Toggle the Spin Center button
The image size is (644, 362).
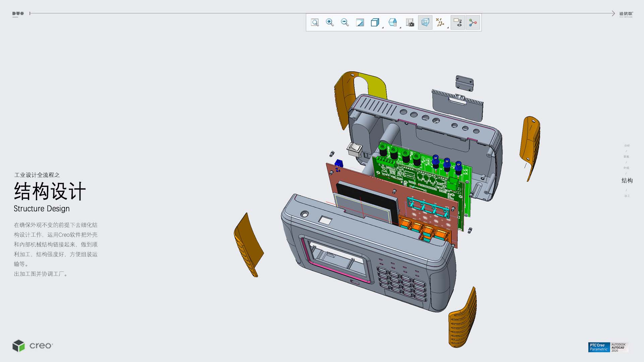pyautogui.click(x=473, y=22)
